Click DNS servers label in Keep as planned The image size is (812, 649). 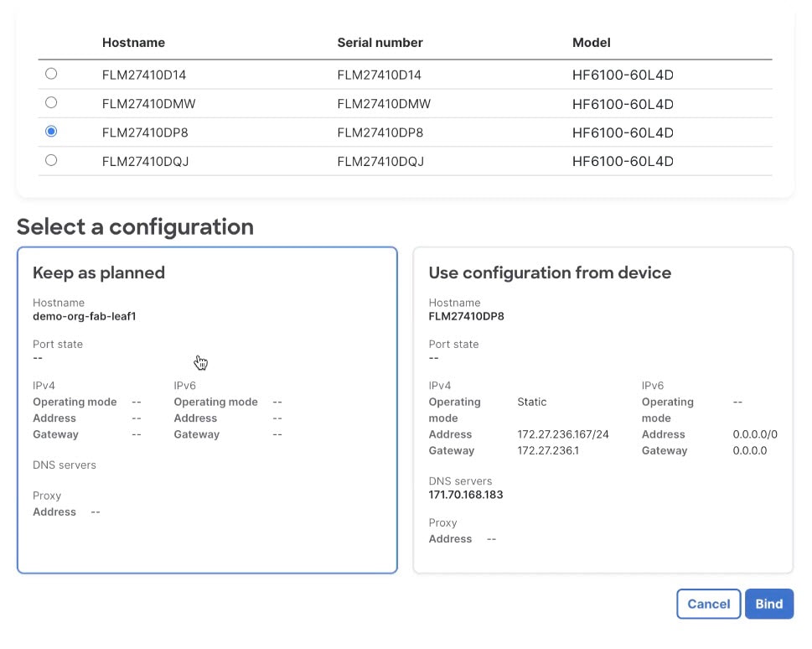click(65, 465)
